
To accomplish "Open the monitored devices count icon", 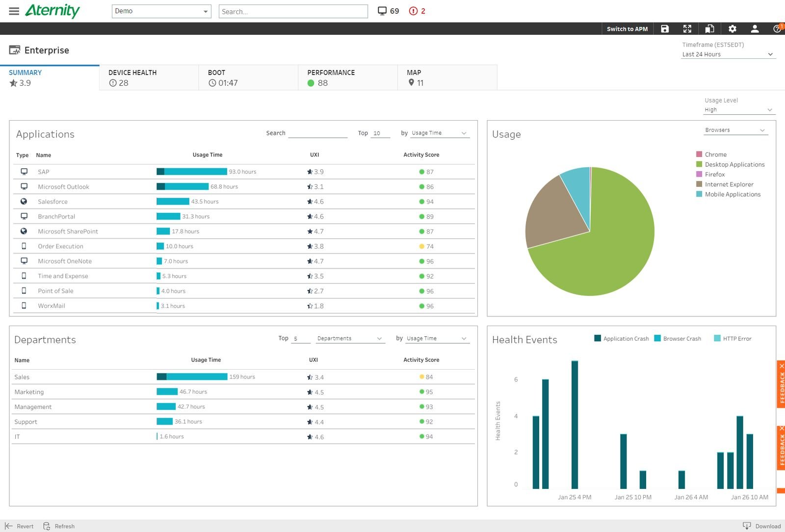I will pos(382,11).
